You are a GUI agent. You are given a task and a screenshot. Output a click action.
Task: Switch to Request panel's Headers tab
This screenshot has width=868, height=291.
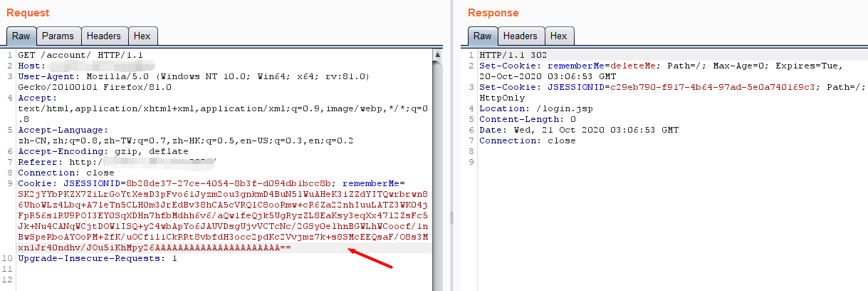point(105,36)
